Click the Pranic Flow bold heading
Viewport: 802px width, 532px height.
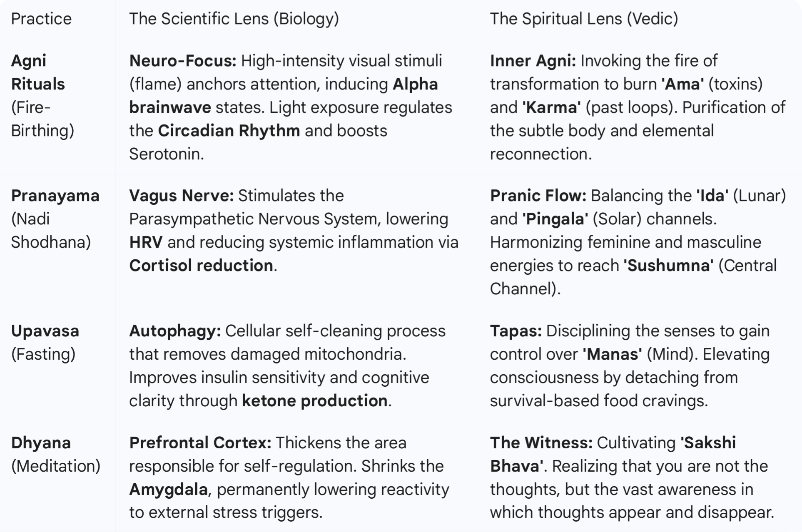(x=538, y=196)
